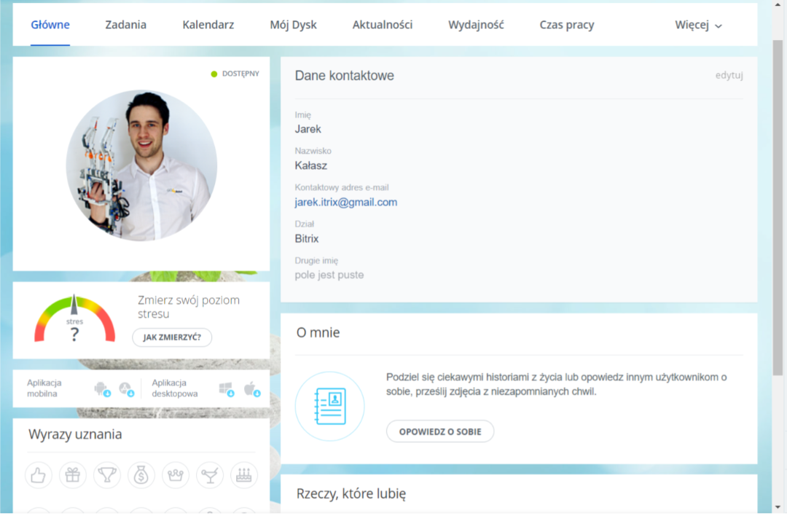This screenshot has height=532, width=787.
Task: Open the jarek.itrix@gmail.com email link
Action: coord(346,203)
